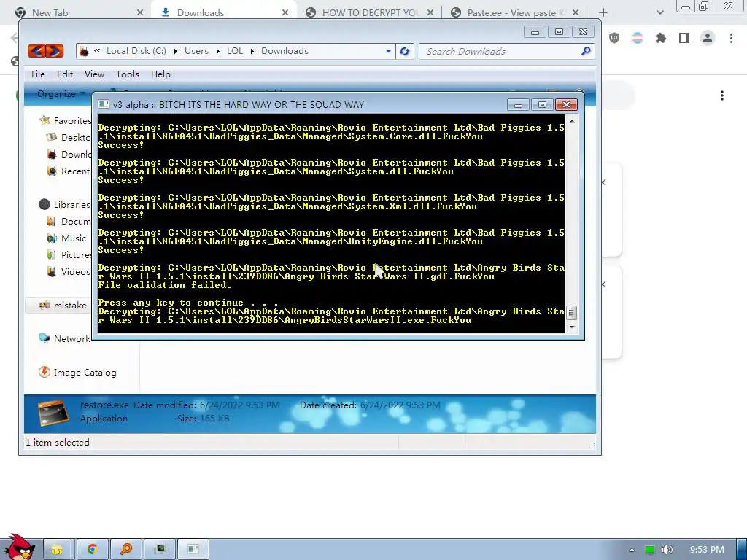Open Chrome extensions puzzle icon
This screenshot has width=747, height=560.
pyautogui.click(x=661, y=38)
